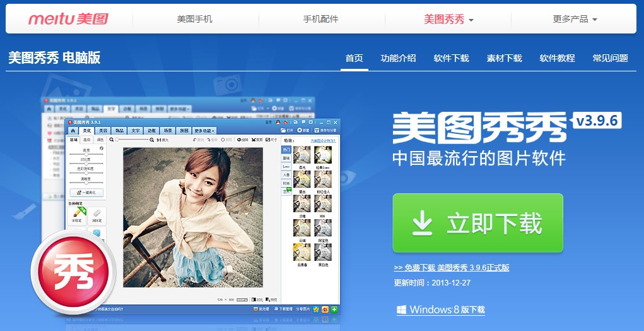The width and height of the screenshot is (644, 331).
Task: Click the zoom level slider above canvas
Action: click(131, 140)
